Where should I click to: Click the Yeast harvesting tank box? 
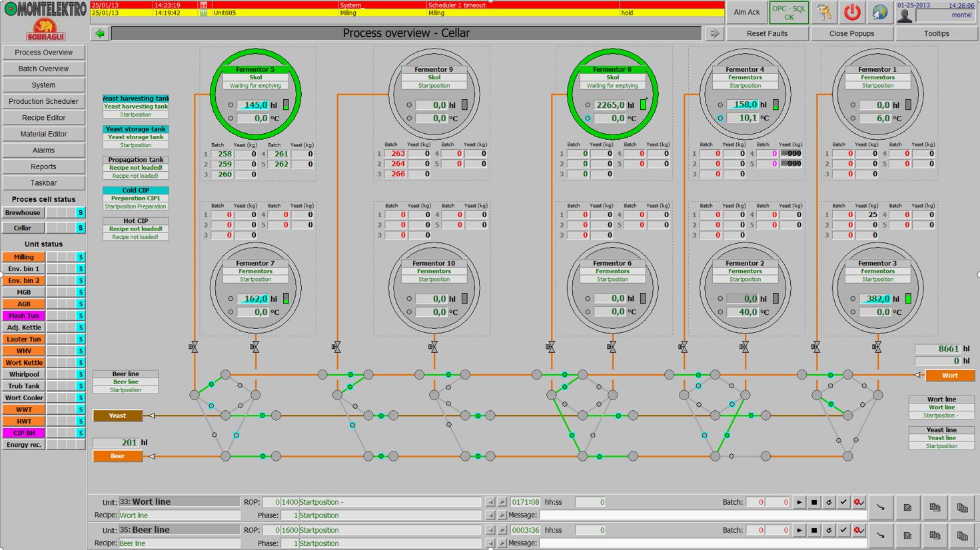[136, 107]
